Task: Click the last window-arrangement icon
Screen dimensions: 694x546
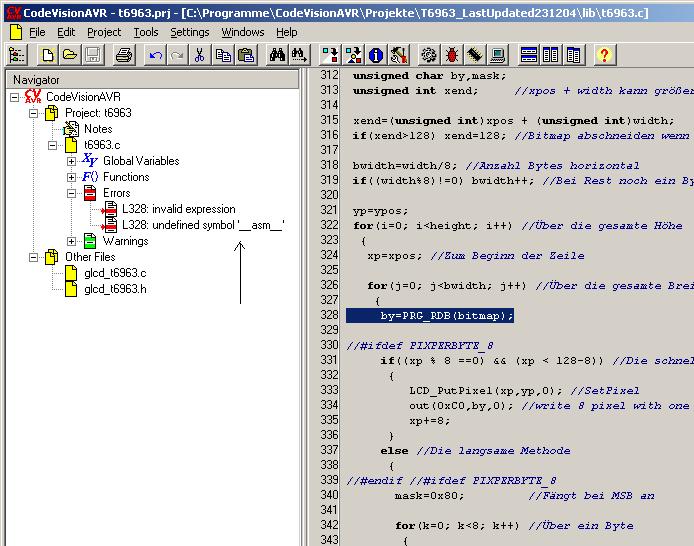Action: click(x=573, y=55)
